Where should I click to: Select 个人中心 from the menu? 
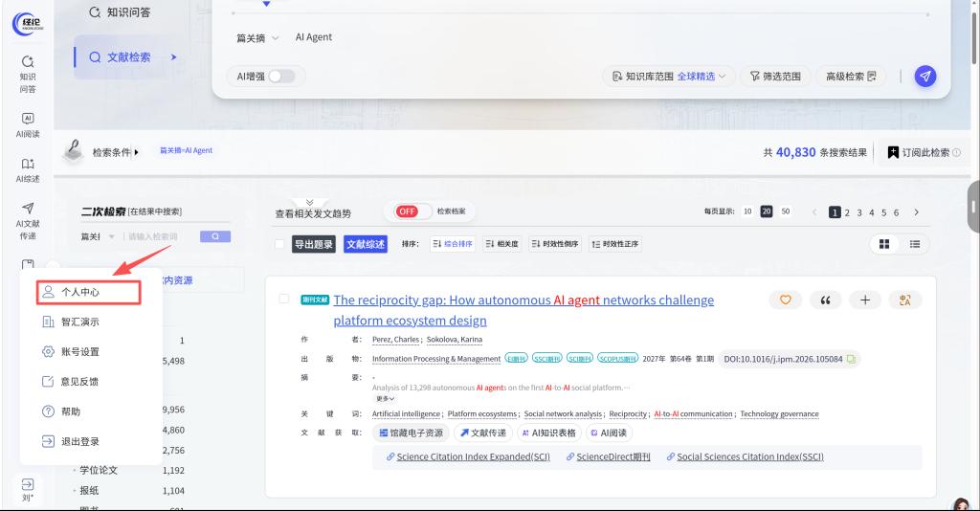pyautogui.click(x=89, y=292)
